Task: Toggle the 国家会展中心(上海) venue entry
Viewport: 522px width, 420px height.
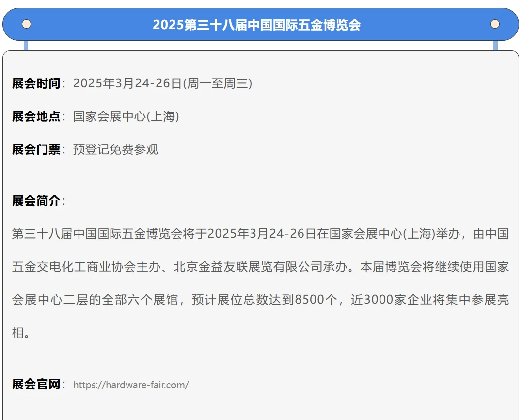Action: [x=126, y=116]
